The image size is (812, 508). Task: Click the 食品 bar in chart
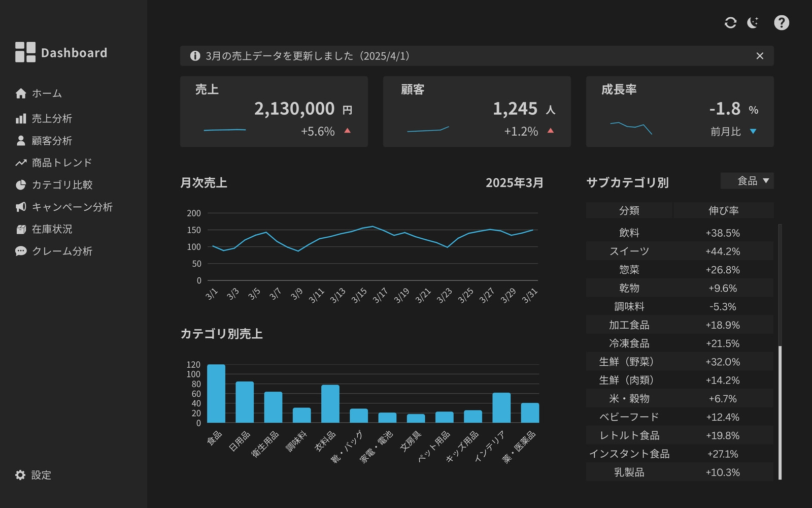[216, 393]
